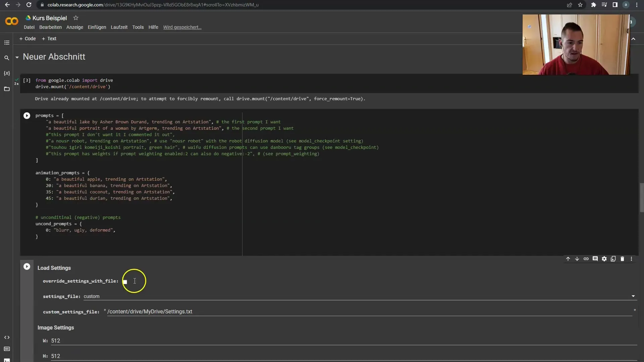Move cell down with arrow icon
This screenshot has width=644, height=362.
(x=577, y=259)
